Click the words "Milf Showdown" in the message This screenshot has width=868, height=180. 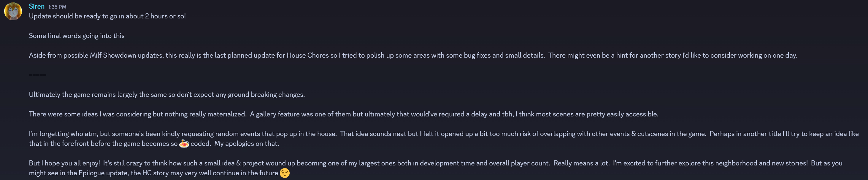tap(112, 55)
